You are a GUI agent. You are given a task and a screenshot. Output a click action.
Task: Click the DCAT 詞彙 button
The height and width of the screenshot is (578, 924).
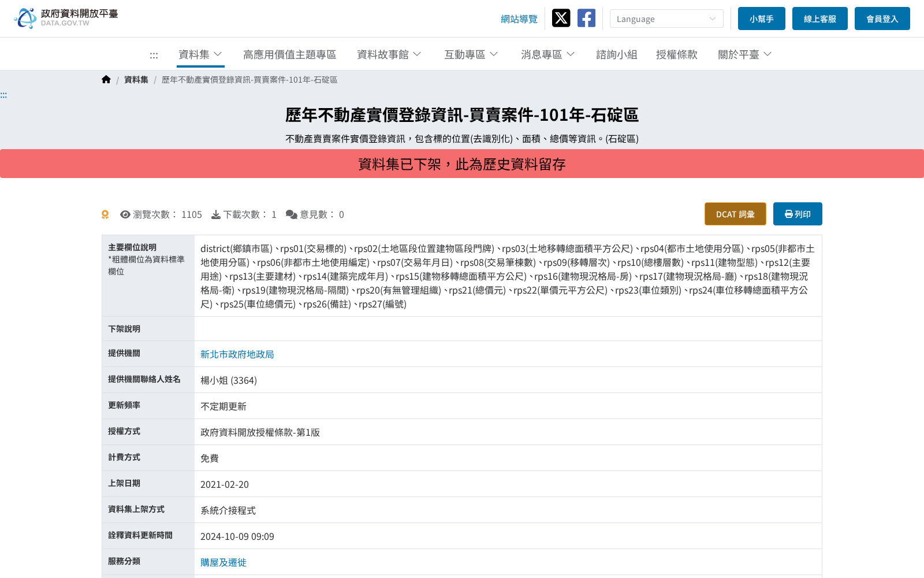[735, 214]
